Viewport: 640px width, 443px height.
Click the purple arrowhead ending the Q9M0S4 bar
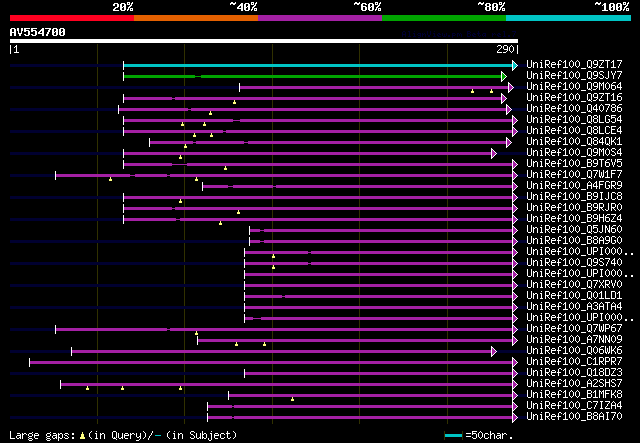coord(494,154)
